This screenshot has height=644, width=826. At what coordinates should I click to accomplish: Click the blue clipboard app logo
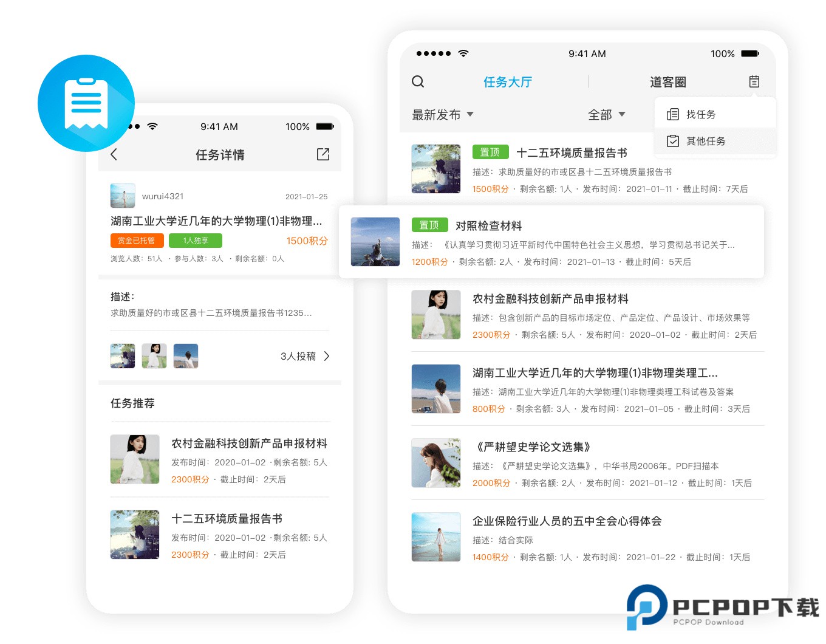[x=86, y=103]
